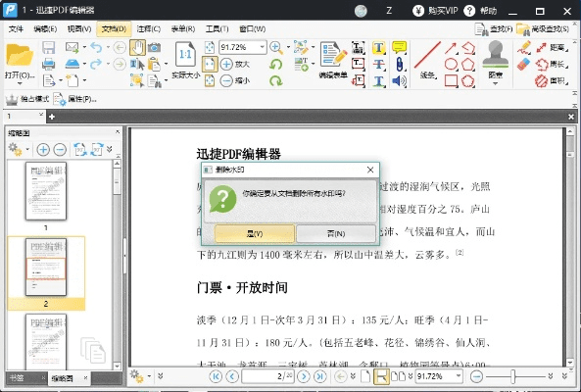
Task: Open the 编辑(E) menu
Action: coord(45,28)
